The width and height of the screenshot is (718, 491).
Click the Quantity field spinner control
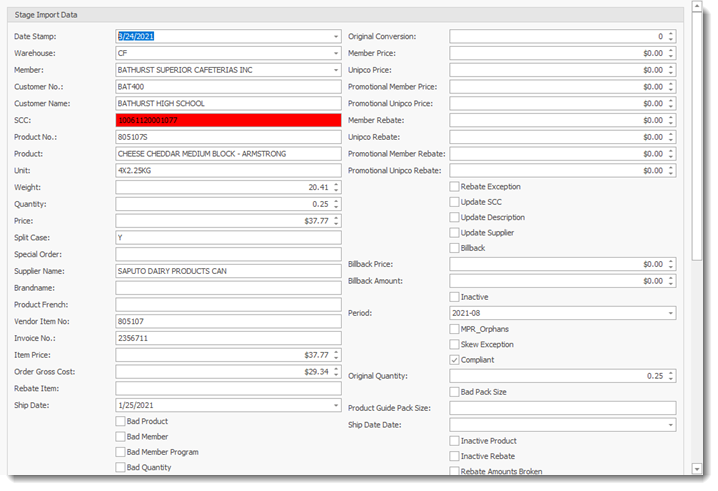336,204
